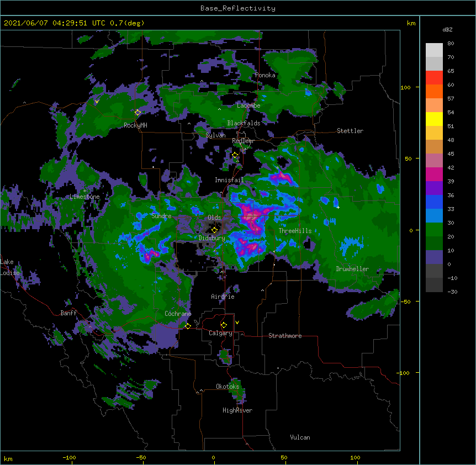The width and height of the screenshot is (476, 465).
Task: Pick the red 65-60 dBZ legend band
Action: [x=434, y=78]
